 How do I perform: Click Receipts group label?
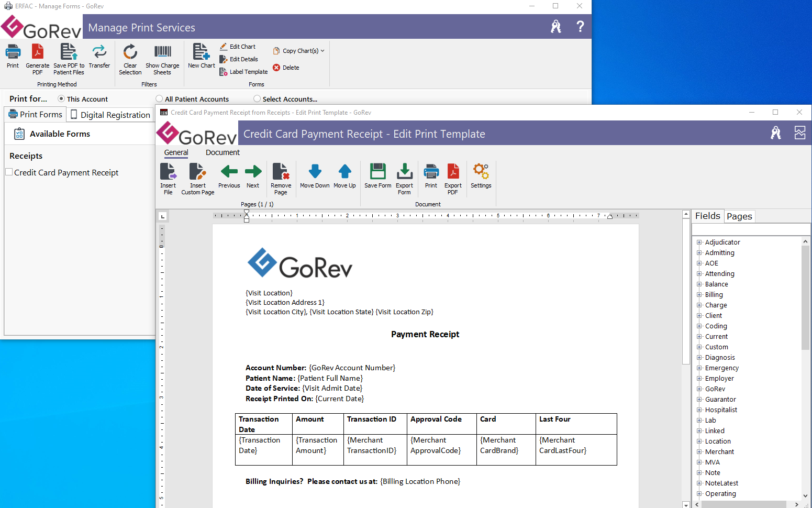coord(26,156)
